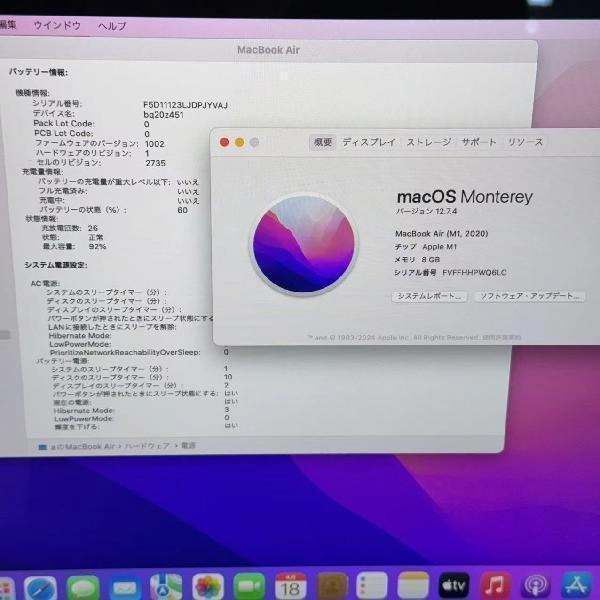Select device name bq20z451

[163, 114]
